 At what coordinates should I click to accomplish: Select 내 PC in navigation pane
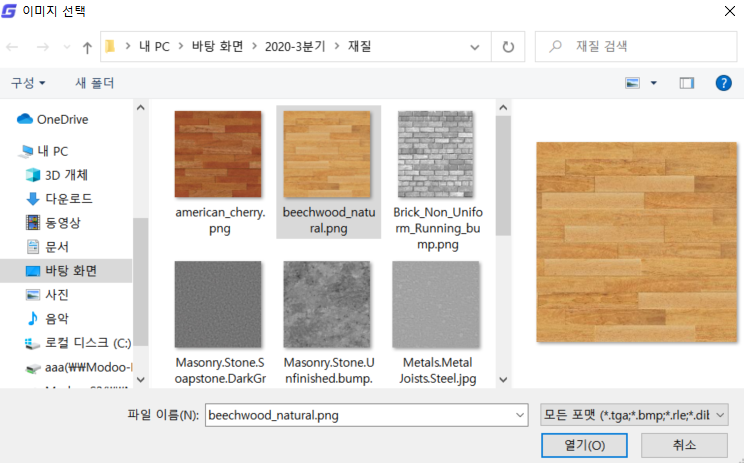[44, 151]
